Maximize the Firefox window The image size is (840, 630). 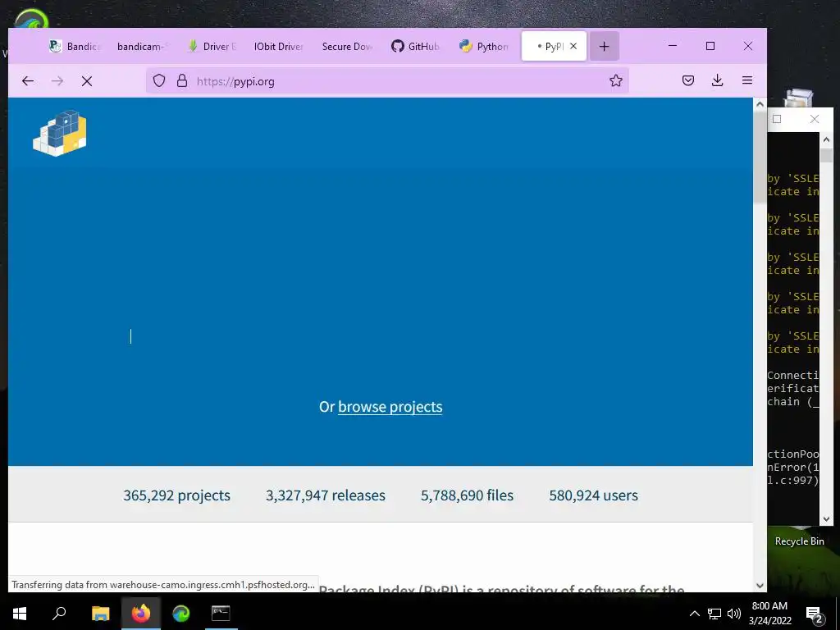coord(710,46)
